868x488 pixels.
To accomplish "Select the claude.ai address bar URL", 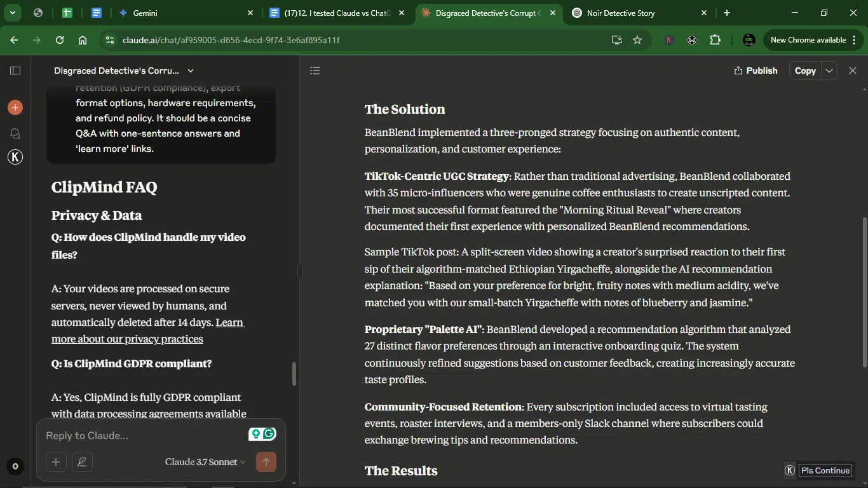I will click(x=231, y=40).
